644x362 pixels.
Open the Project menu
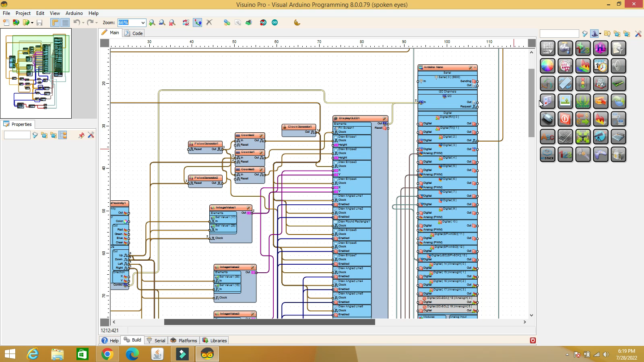(23, 13)
